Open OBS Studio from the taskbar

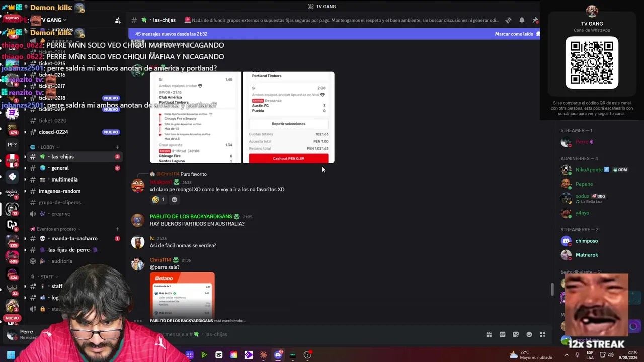click(307, 355)
